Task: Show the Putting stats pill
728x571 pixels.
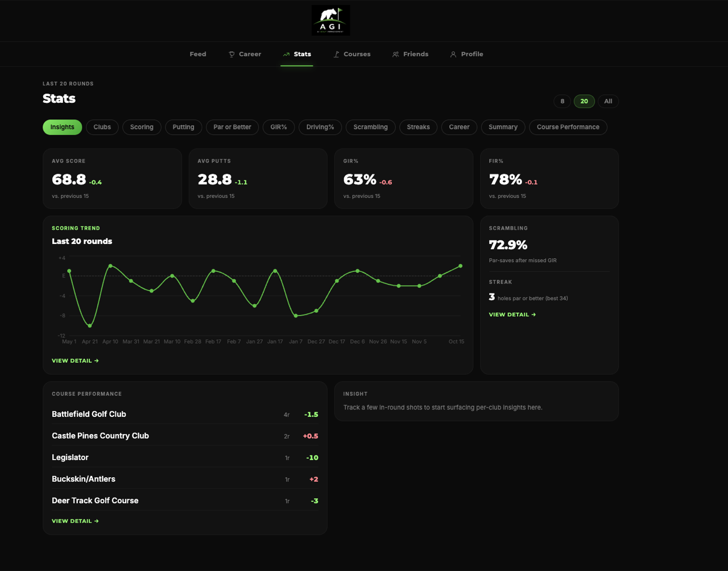Action: point(183,127)
